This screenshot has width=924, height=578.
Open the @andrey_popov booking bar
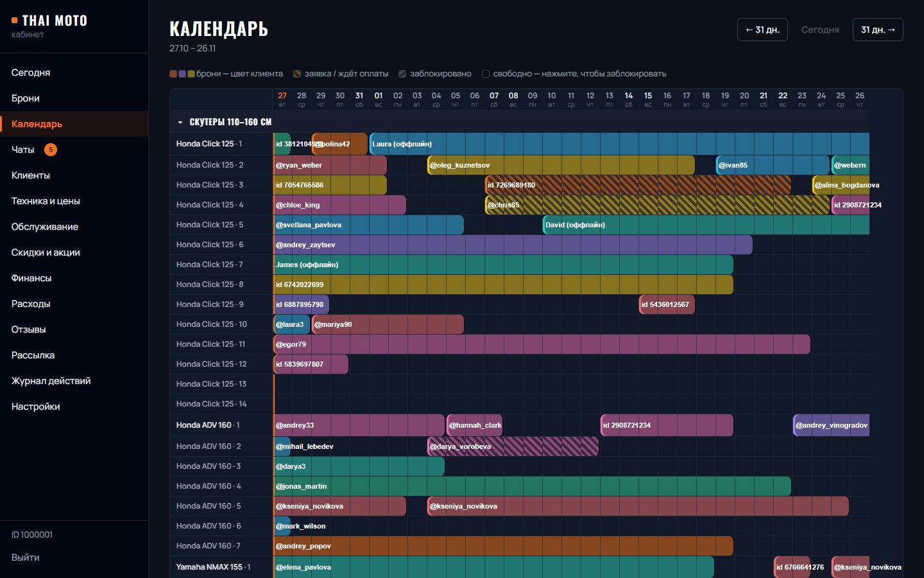(504, 546)
